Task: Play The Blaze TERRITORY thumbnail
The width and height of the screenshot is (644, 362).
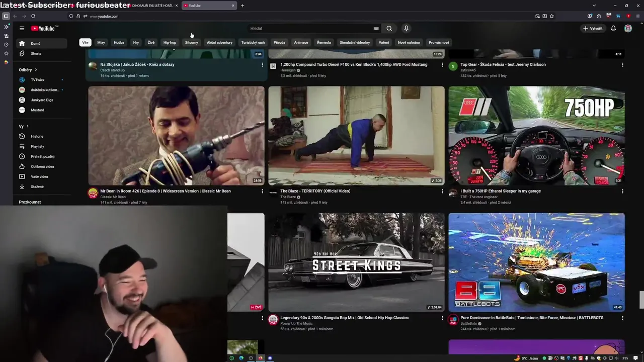Action: pos(356,136)
